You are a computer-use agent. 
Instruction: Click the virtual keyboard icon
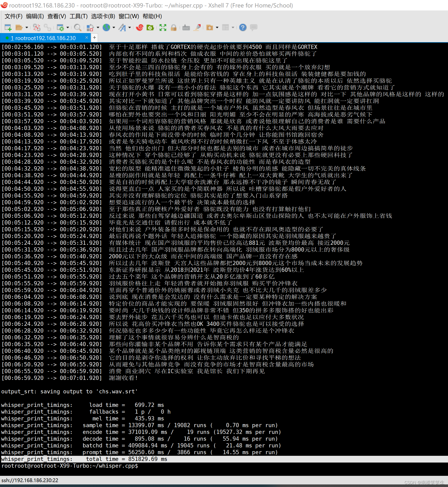[x=186, y=28]
